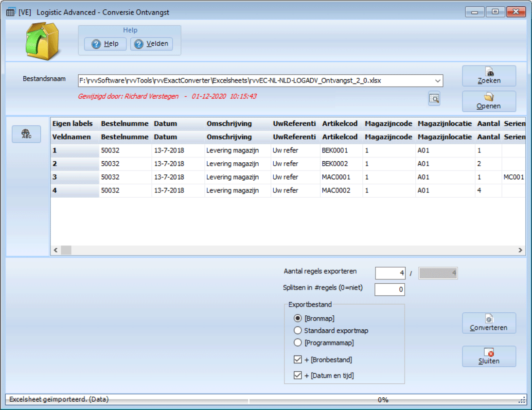
Task: Open the Velden fields help button
Action: click(151, 44)
